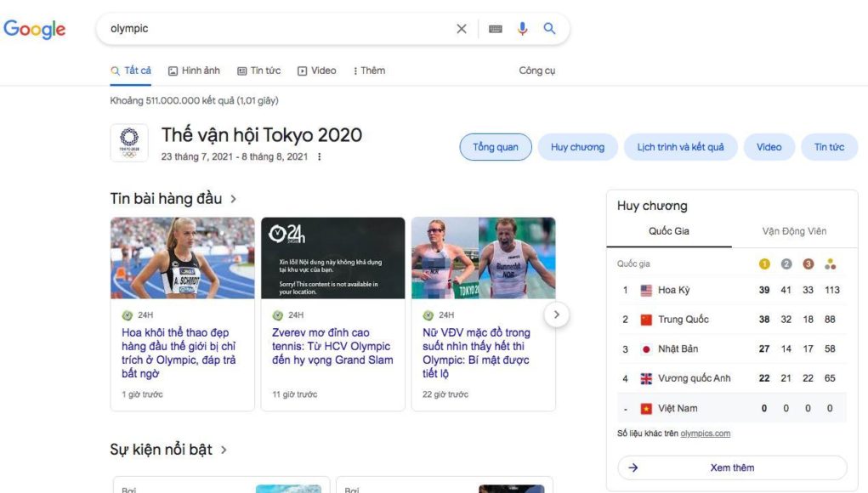Select the Tổng quan chip

(496, 147)
